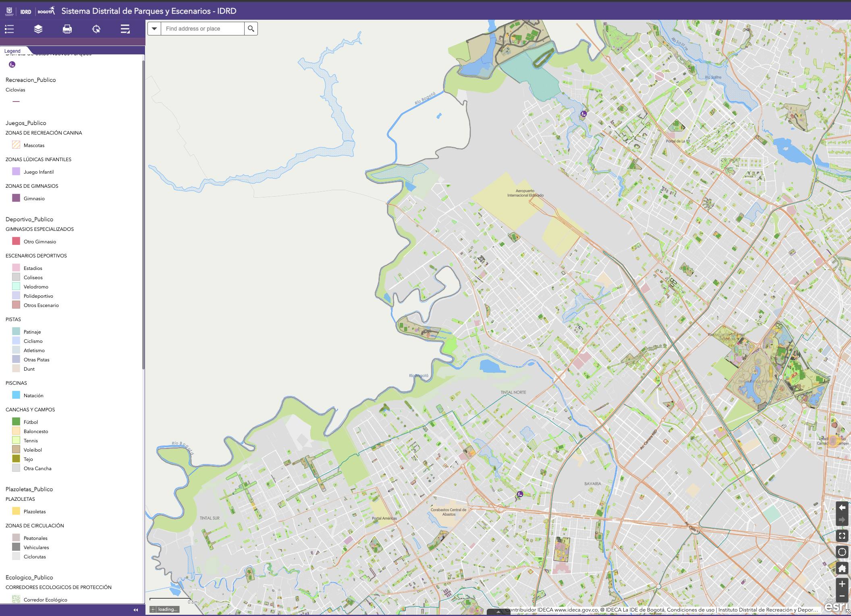Click the Plazoletas yellow swatch

(16, 511)
